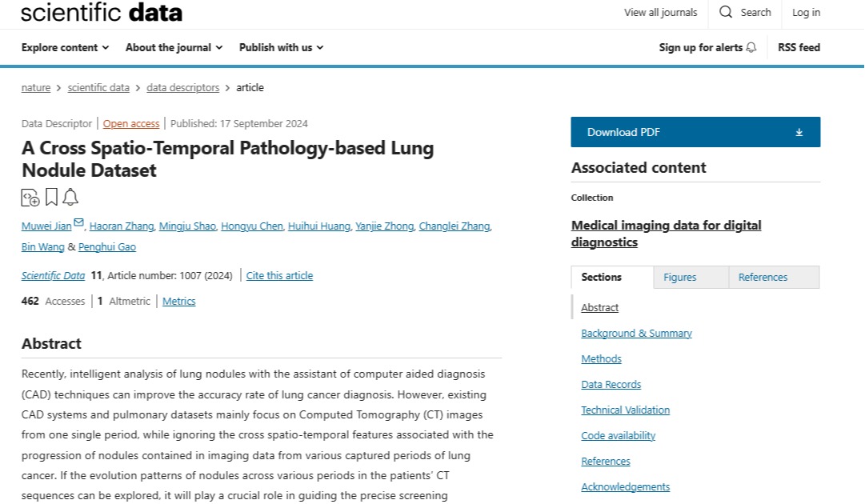Expand the Explore content menu

point(65,48)
